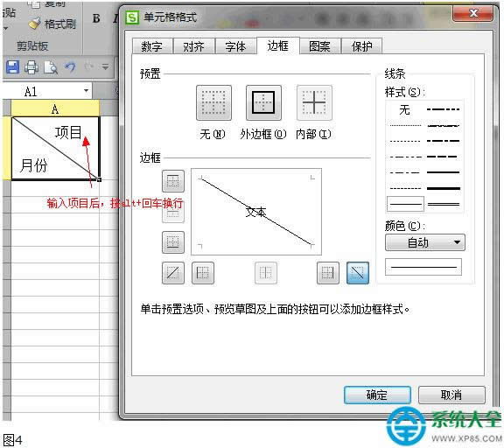Select the 无 (no border) preset icon
This screenshot has height=448, width=504.
(x=213, y=103)
